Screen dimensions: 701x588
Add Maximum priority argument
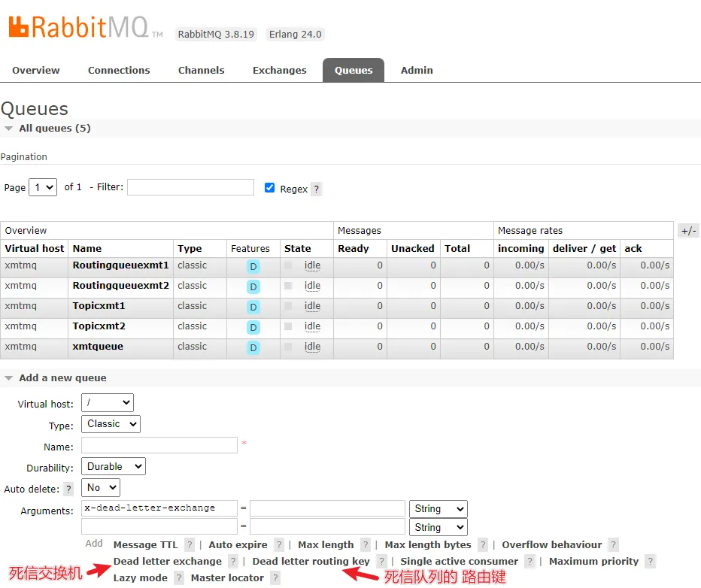(593, 561)
